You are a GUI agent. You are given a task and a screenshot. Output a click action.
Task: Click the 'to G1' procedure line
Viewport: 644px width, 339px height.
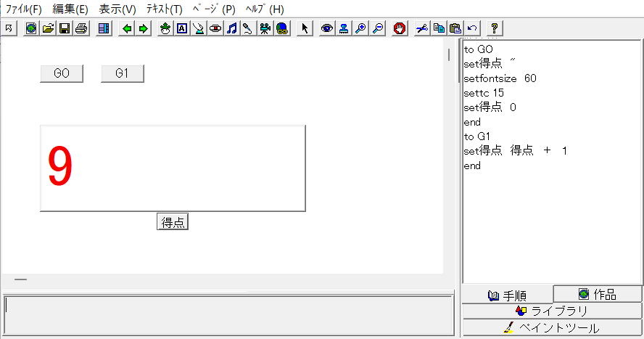click(x=477, y=136)
